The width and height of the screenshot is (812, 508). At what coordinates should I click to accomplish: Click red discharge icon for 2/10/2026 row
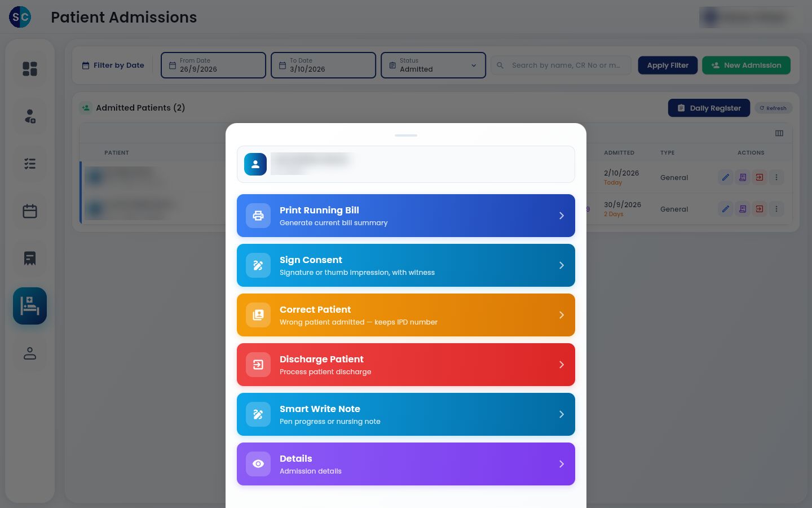coord(760,177)
